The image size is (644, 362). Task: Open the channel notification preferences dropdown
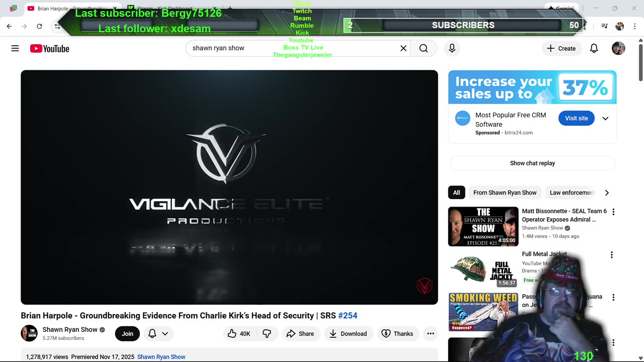point(158,334)
